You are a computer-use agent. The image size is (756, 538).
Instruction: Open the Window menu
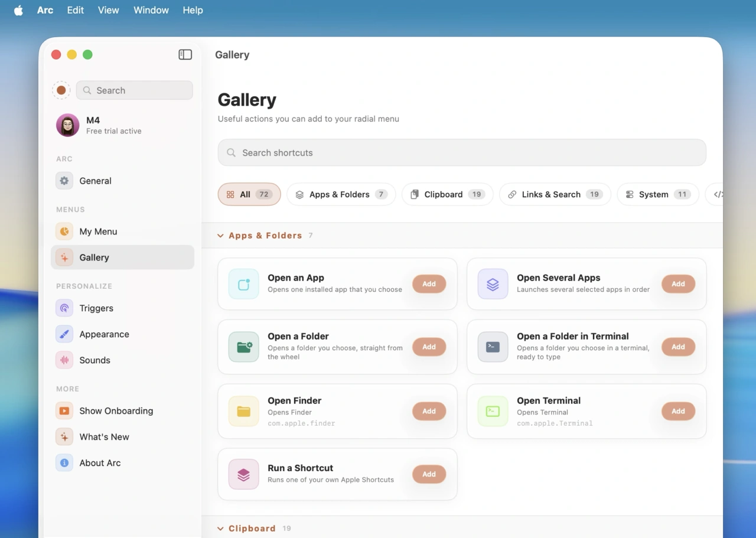pyautogui.click(x=151, y=10)
